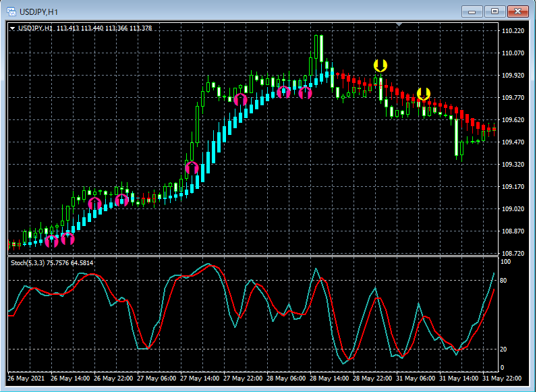The height and width of the screenshot is (392, 537).
Task: Select the pink arrow near the 109.770 level
Action: pyautogui.click(x=240, y=100)
